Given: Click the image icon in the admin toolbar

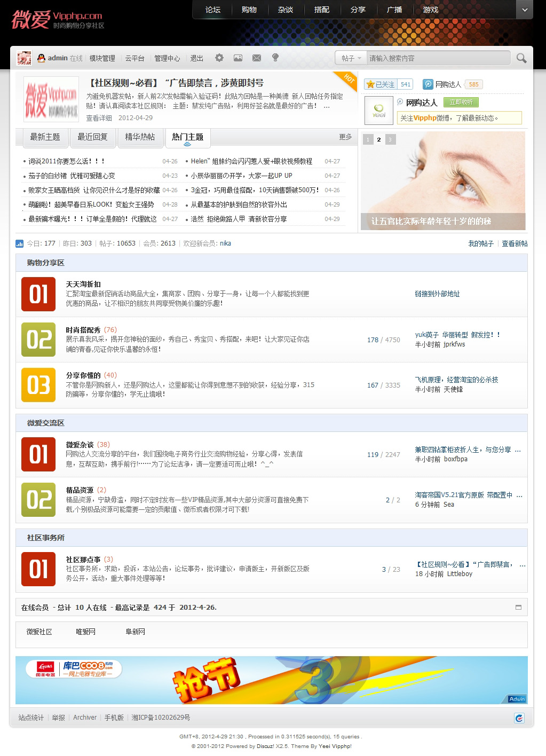Looking at the screenshot, I should (239, 58).
